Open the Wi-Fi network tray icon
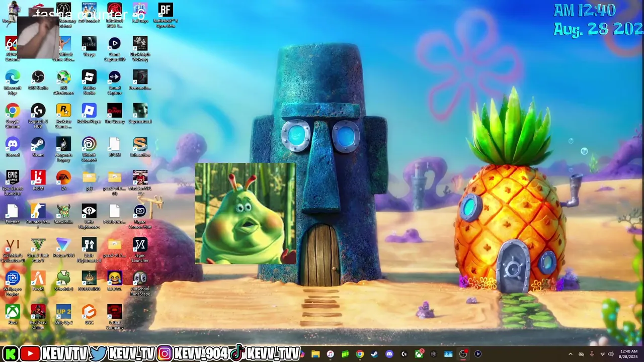This screenshot has height=362, width=644. tap(602, 354)
